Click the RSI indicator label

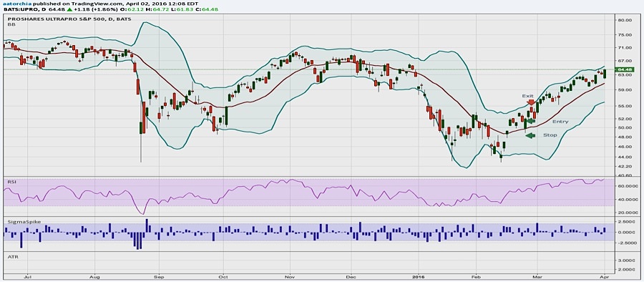point(11,181)
